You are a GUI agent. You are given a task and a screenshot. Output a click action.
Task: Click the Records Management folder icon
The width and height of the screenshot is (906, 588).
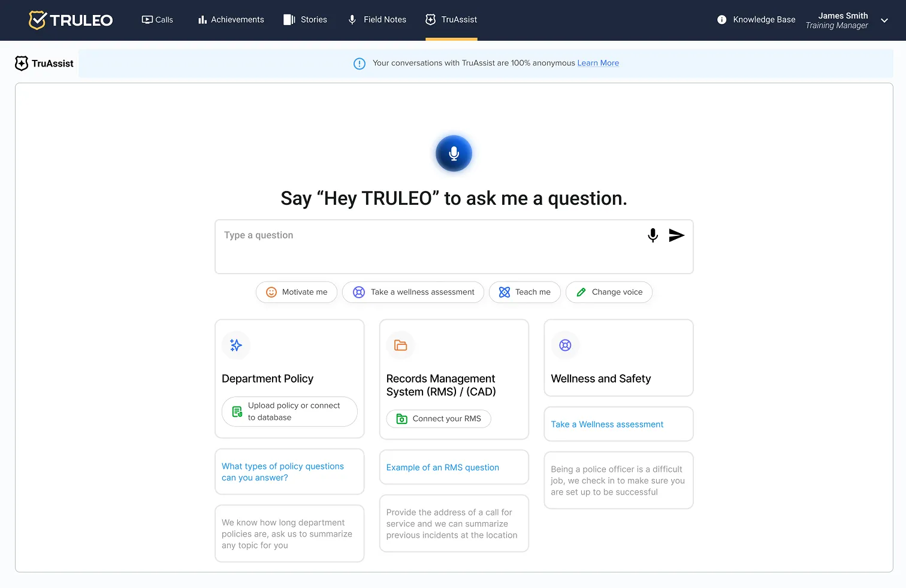point(400,345)
